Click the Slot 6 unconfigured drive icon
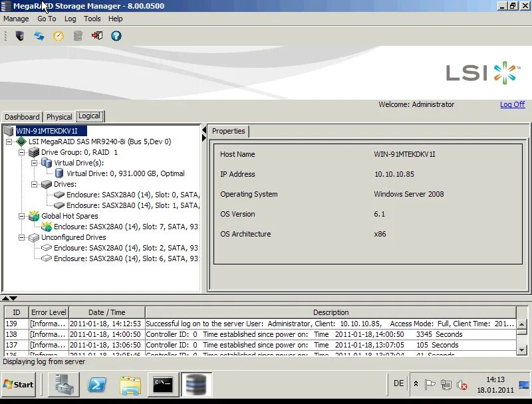532x404 pixels. 47,258
